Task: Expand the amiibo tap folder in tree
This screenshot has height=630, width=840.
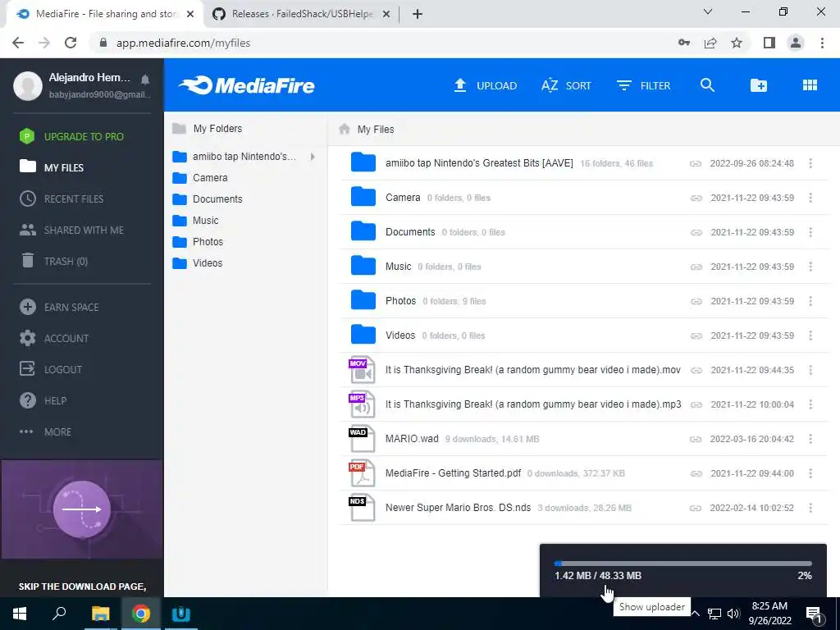Action: 313,157
